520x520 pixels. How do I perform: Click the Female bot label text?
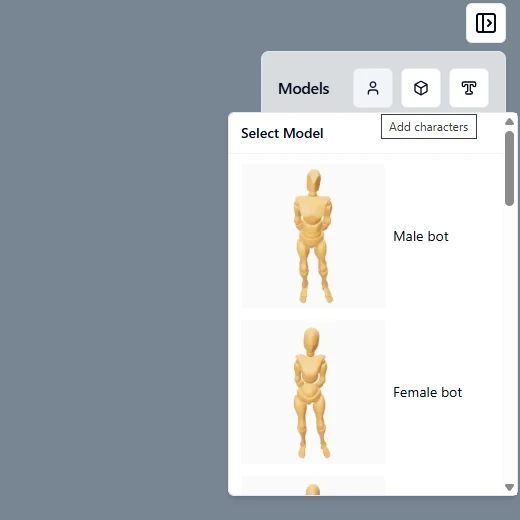(427, 392)
